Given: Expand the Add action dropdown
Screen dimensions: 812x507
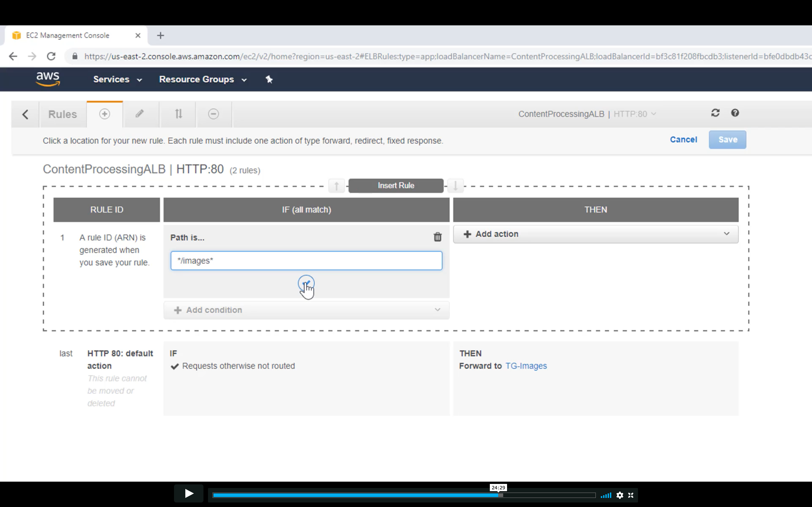Looking at the screenshot, I should coord(596,234).
